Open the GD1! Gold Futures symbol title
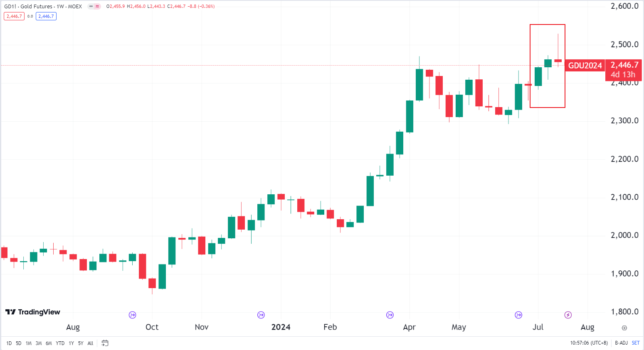 coord(43,7)
